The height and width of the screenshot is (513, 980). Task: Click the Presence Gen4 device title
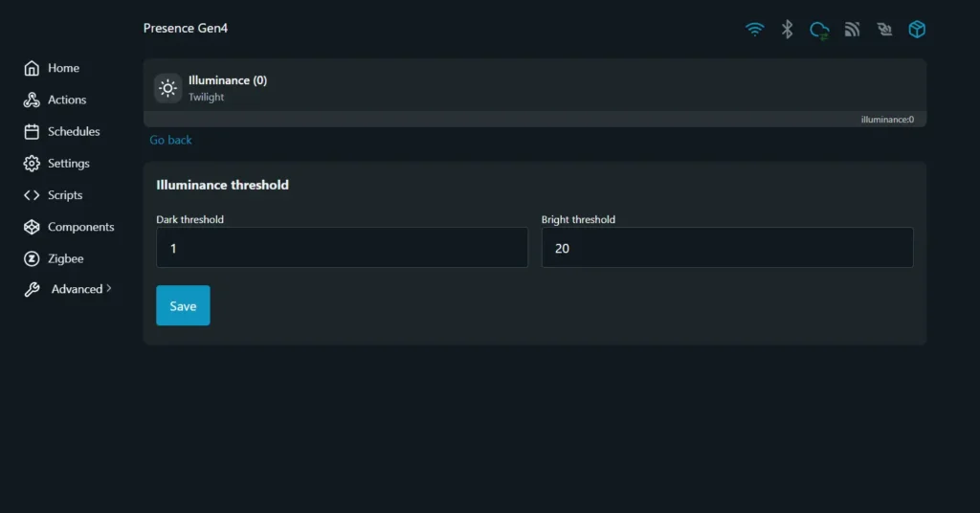coord(186,28)
